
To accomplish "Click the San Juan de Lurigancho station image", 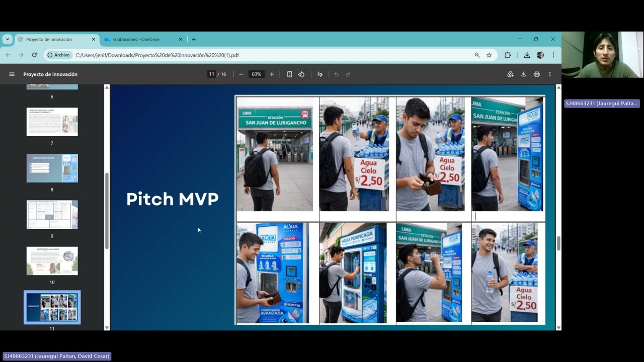I will click(275, 154).
